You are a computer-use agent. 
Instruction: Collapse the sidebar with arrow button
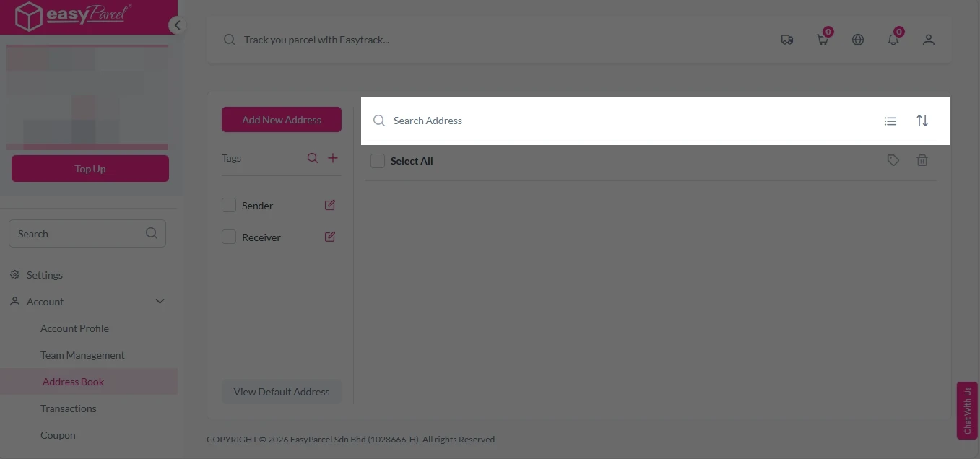tap(177, 25)
